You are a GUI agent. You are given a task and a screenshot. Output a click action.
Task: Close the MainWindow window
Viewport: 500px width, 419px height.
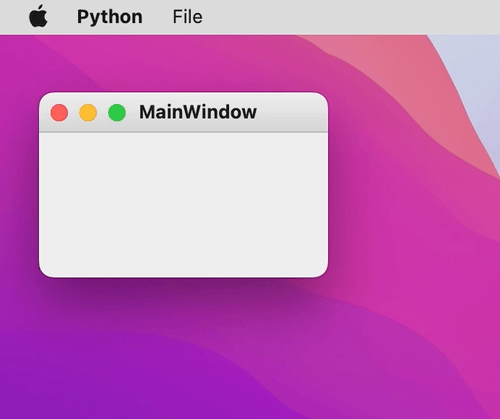[x=59, y=113]
